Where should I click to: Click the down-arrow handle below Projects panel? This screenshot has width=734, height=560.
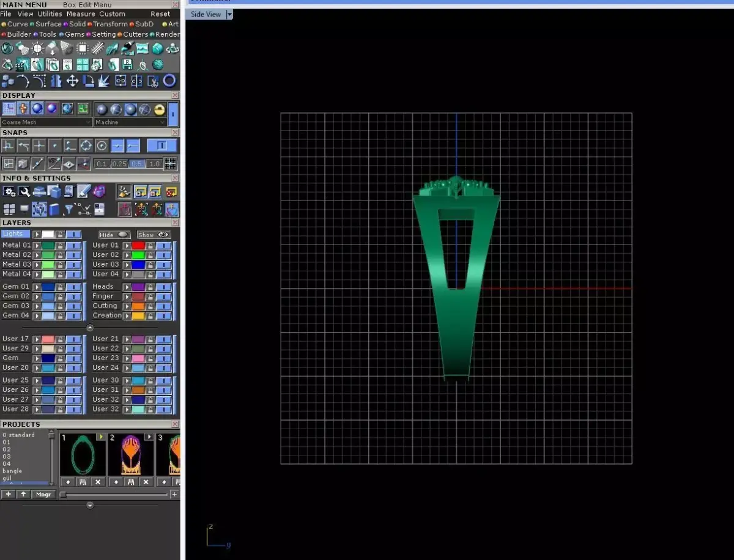click(x=90, y=506)
